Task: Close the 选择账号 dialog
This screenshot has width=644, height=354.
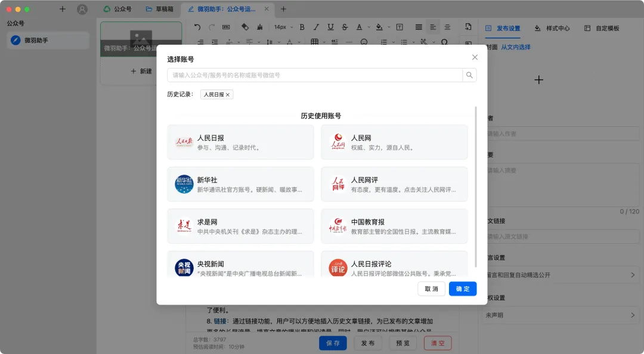Action: [475, 57]
